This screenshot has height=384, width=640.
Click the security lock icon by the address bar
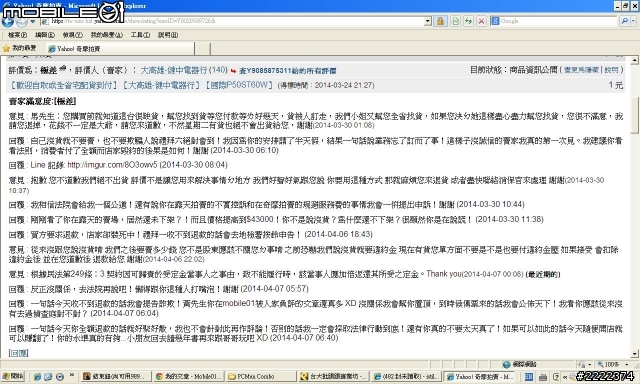[x=440, y=21]
